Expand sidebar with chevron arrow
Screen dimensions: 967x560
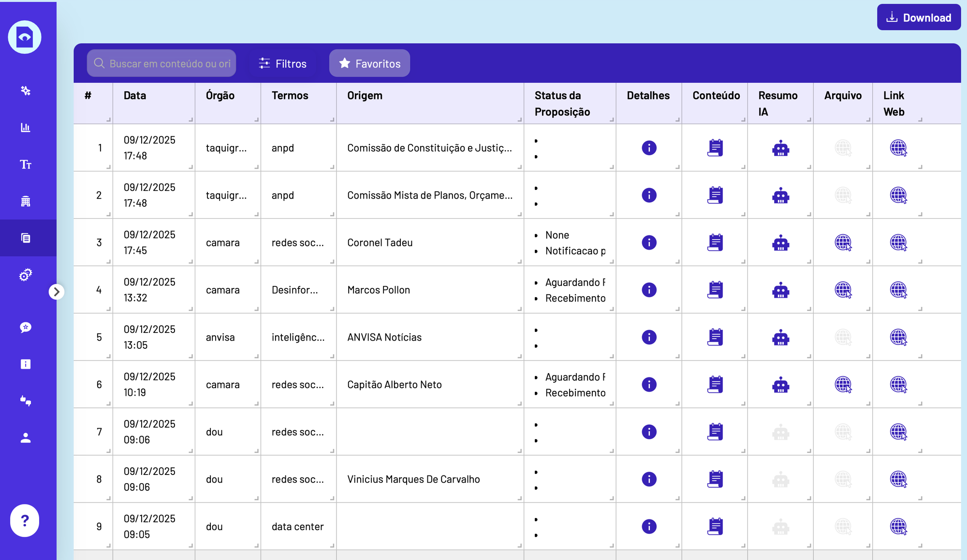(x=57, y=292)
